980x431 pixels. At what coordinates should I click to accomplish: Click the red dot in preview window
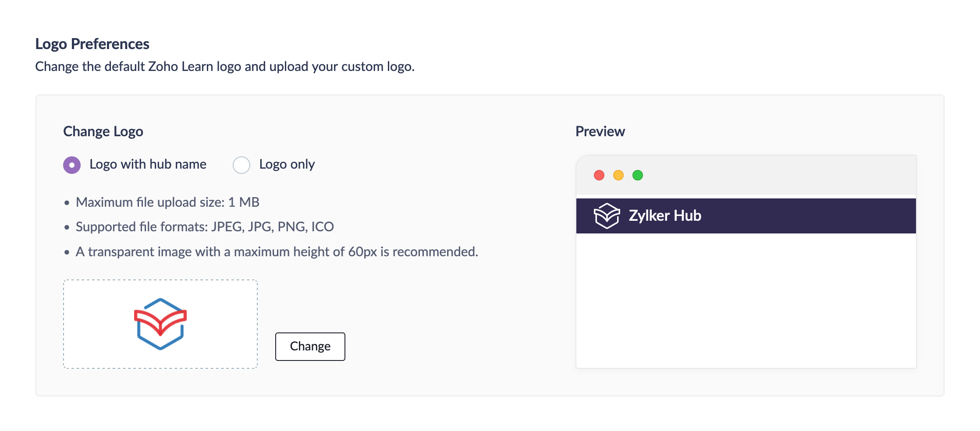click(599, 175)
